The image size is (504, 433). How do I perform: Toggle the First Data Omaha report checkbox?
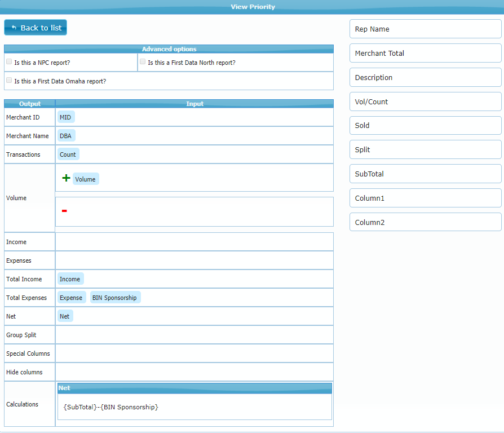[9, 80]
